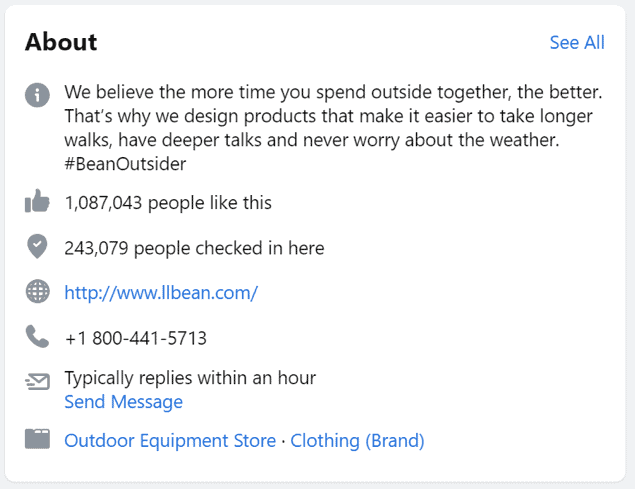This screenshot has width=635, height=489.
Task: Click the thumbs-up likes icon
Action: click(x=37, y=204)
